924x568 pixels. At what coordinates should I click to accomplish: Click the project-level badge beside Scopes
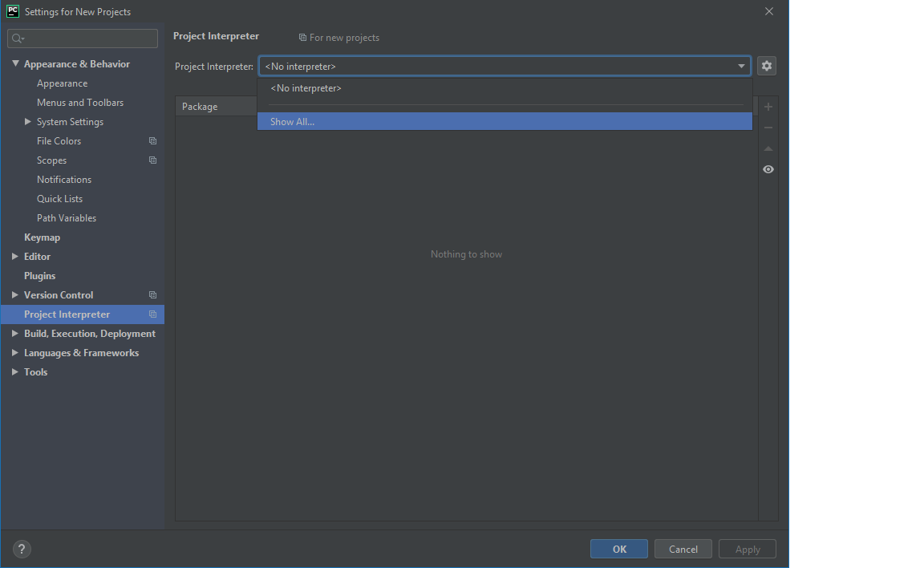coord(152,160)
